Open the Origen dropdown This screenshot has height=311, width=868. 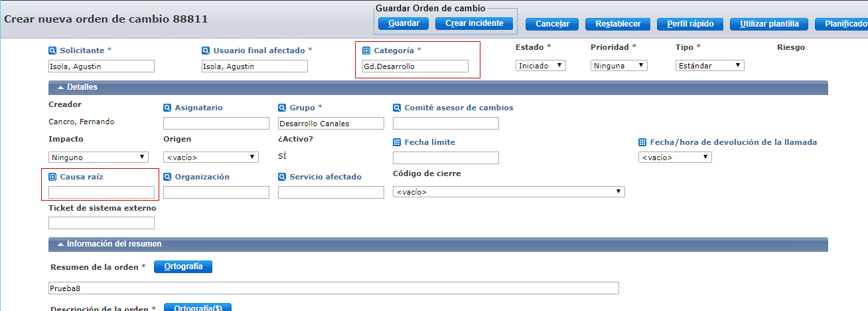pos(210,157)
